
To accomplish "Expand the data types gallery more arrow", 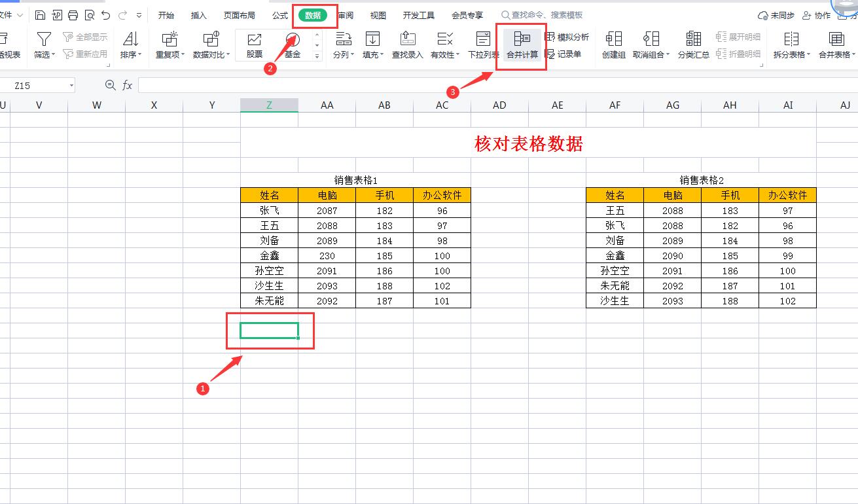I will coord(317,56).
